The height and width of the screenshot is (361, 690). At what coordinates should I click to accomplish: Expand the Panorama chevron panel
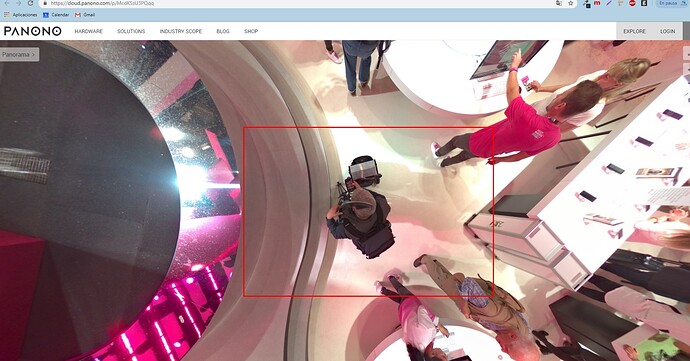(19, 55)
